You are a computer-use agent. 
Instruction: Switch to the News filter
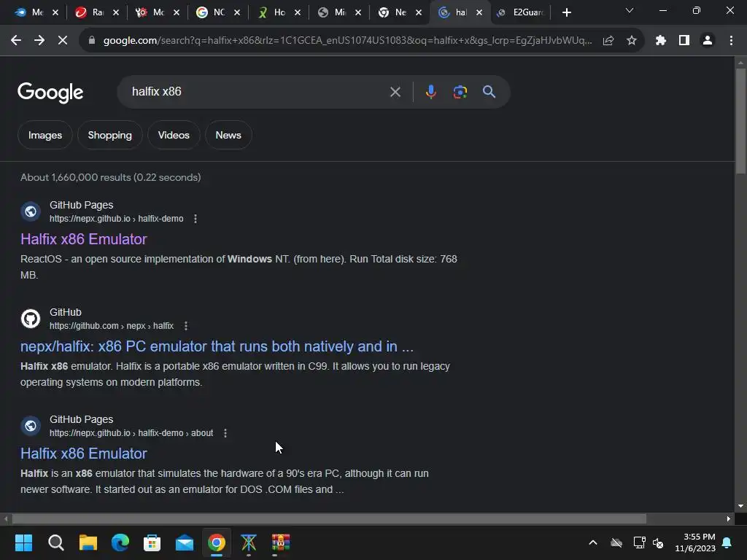(x=228, y=135)
